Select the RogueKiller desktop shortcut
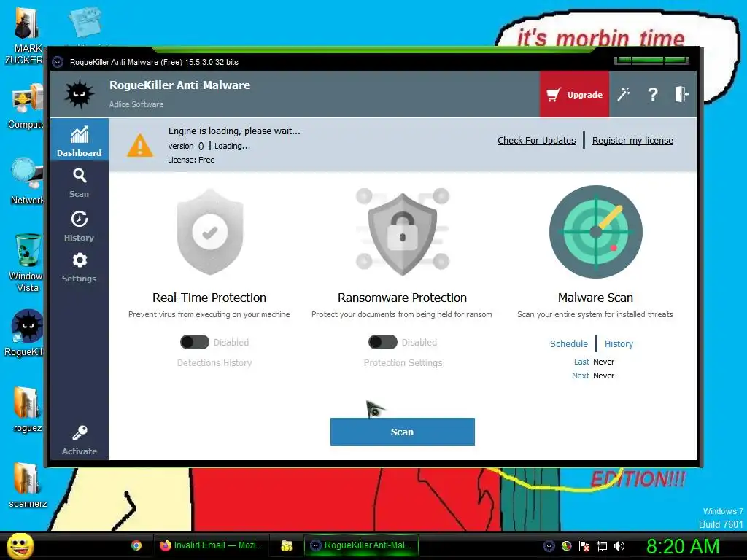This screenshot has height=560, width=747. (25, 333)
